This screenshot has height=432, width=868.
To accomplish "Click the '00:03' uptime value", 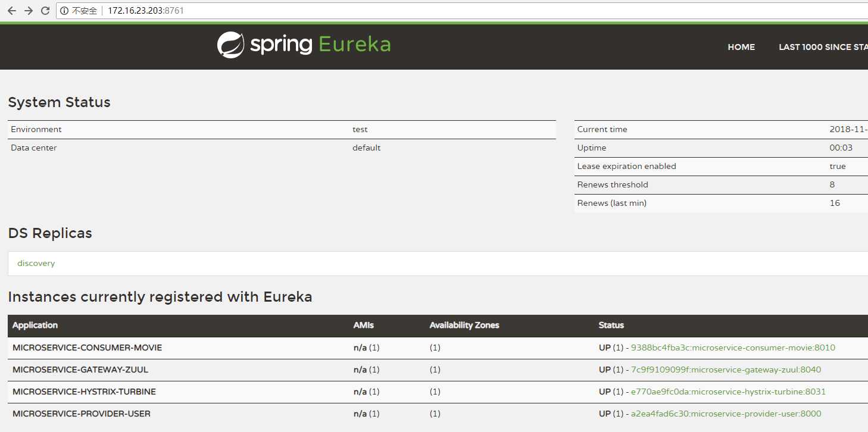I will pos(841,148).
